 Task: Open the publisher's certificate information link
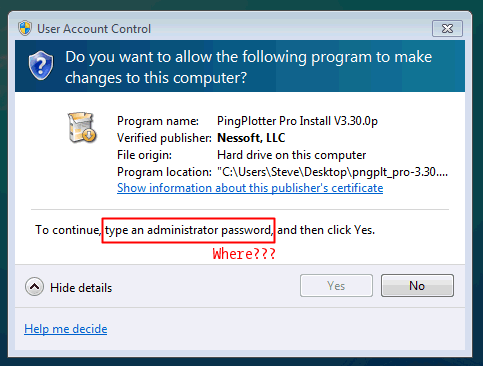[x=250, y=188]
